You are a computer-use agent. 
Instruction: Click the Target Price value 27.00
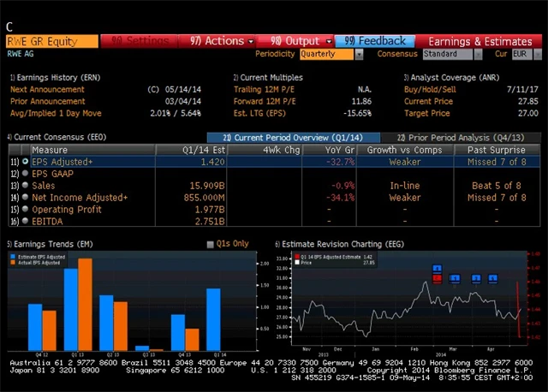point(528,113)
